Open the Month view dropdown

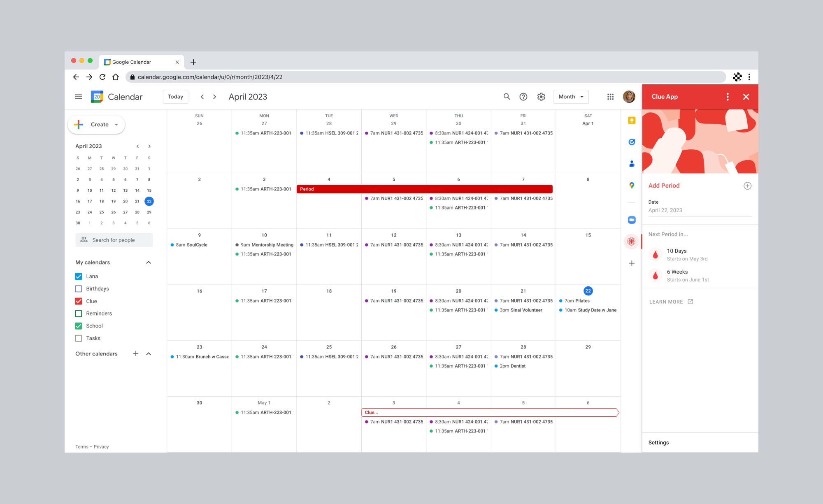(571, 97)
